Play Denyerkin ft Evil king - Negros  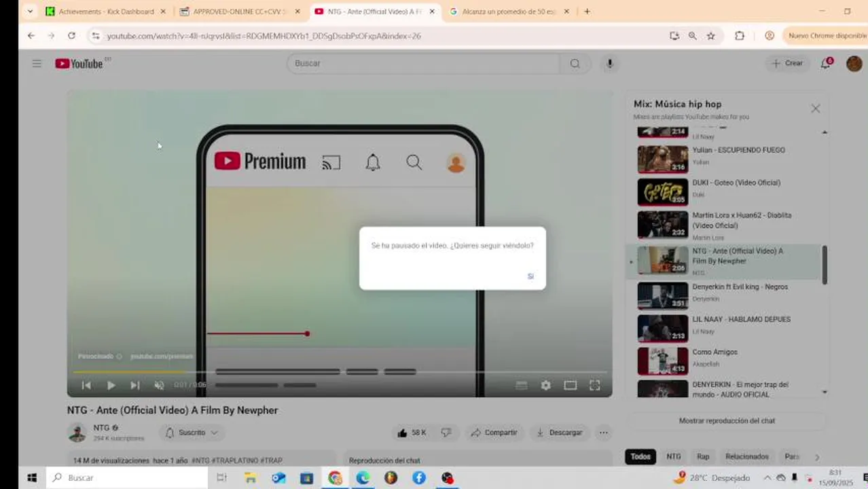[x=724, y=295]
